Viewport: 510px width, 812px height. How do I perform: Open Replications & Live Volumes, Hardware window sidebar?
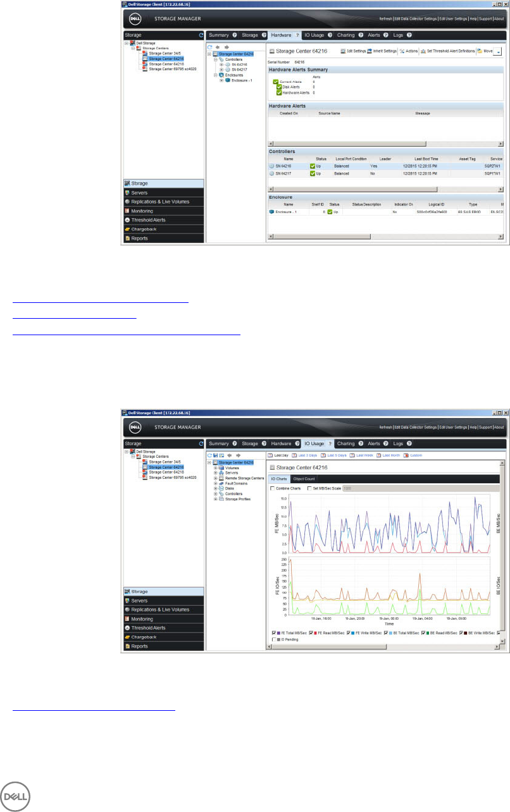point(164,202)
